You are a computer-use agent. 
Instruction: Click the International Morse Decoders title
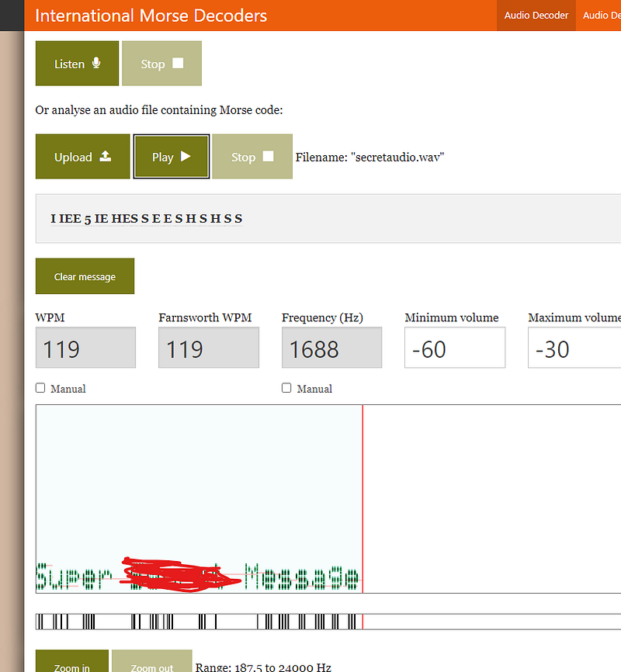(x=151, y=16)
